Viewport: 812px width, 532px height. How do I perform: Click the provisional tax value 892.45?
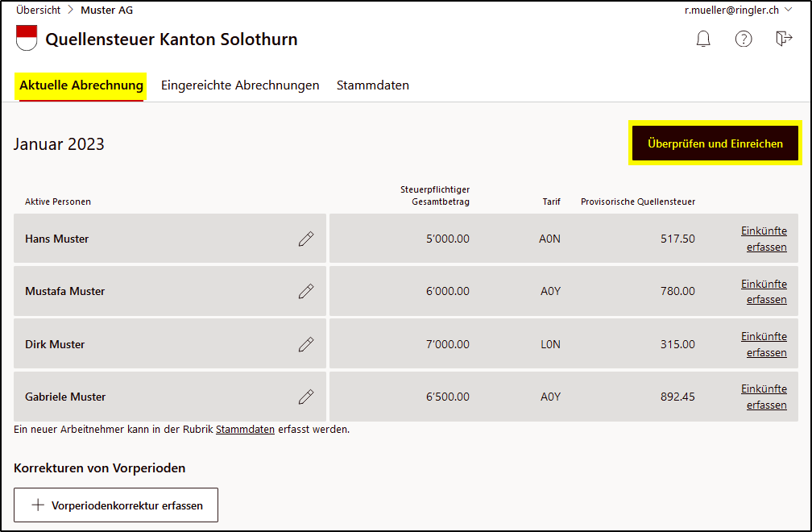(678, 397)
